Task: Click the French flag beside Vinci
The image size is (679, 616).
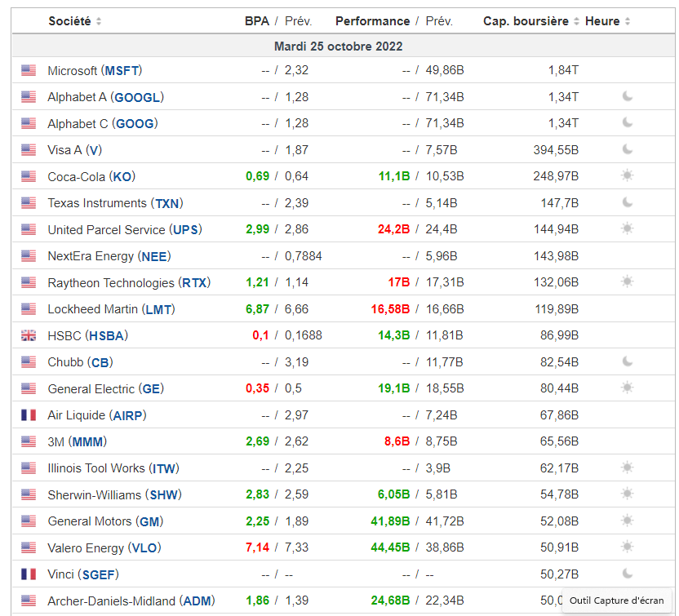Action: pos(29,574)
